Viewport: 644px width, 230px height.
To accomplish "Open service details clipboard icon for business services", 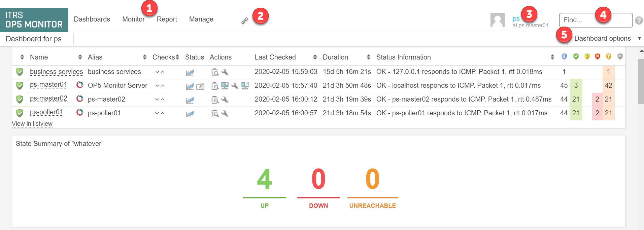I will (x=215, y=72).
